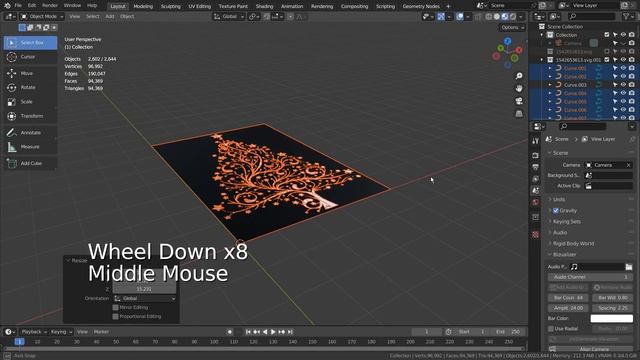Screen dimensions: 640x360
Task: Expand the Keying Sets panel
Action: pyautogui.click(x=567, y=222)
